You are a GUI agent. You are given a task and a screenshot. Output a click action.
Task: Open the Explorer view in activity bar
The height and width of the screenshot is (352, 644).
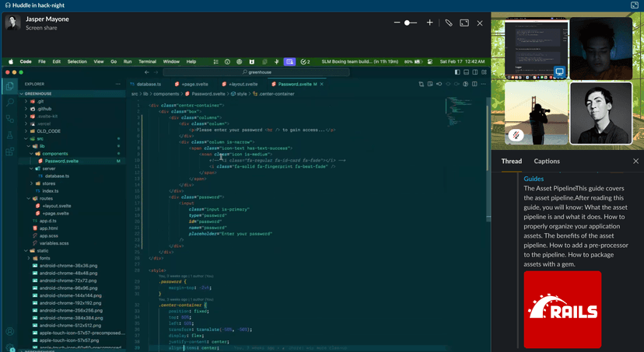point(10,85)
